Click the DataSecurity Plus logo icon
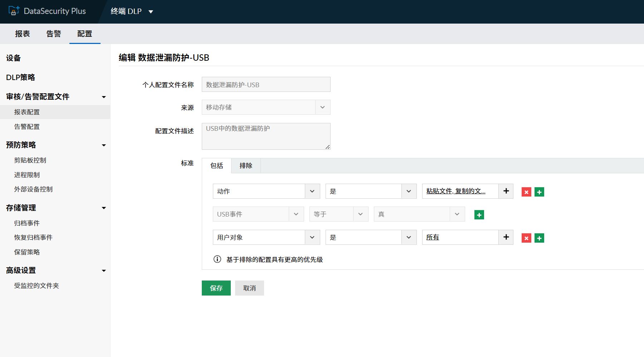 [x=14, y=11]
